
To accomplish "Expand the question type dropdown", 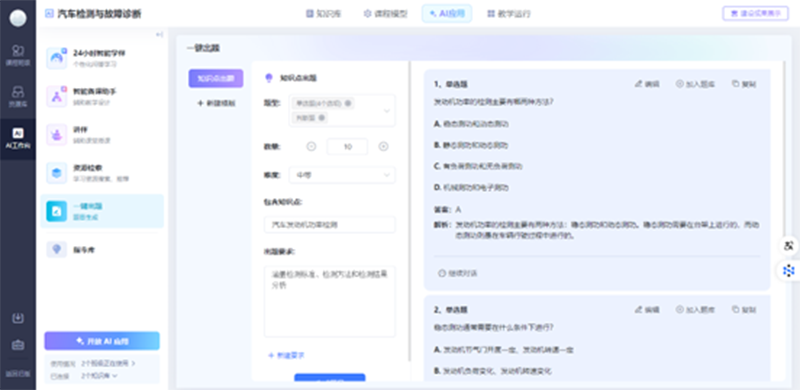I will (386, 111).
